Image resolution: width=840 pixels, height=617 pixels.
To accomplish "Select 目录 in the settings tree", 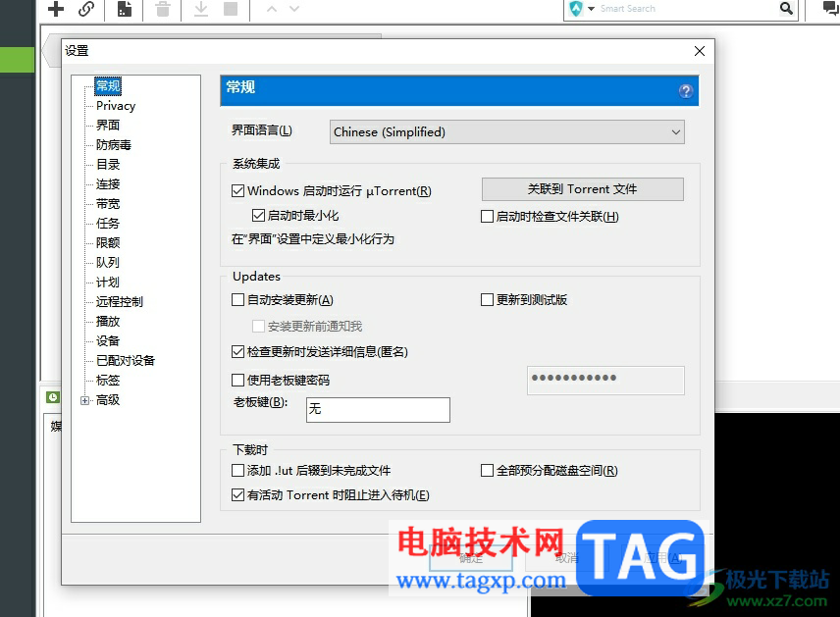I will tap(108, 165).
